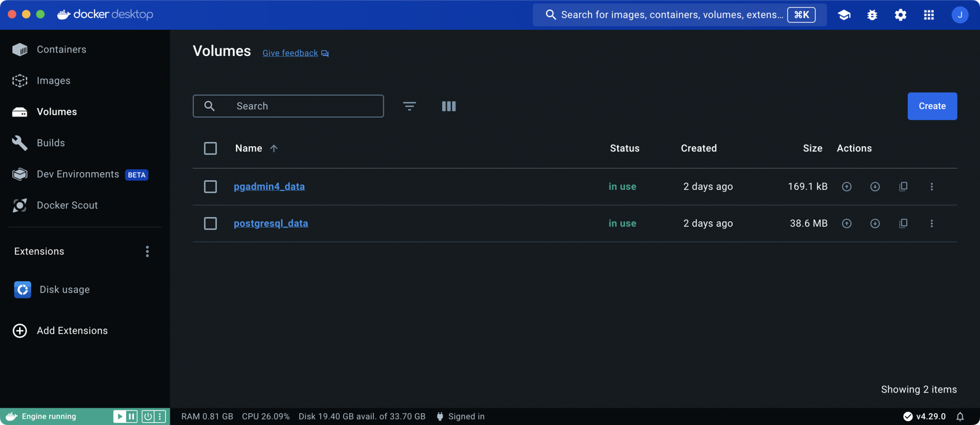
Task: Check the pgadmin4_data volume checkbox
Action: pyautogui.click(x=211, y=186)
